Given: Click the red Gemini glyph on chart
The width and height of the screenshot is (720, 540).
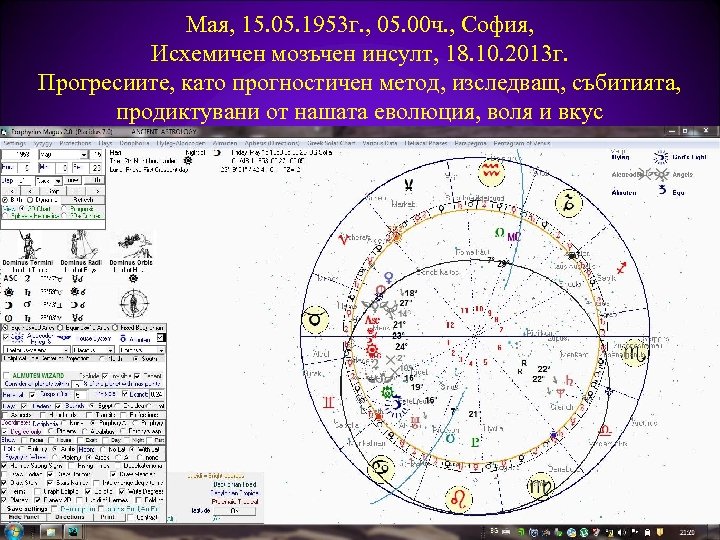Looking at the screenshot, I should [x=329, y=404].
